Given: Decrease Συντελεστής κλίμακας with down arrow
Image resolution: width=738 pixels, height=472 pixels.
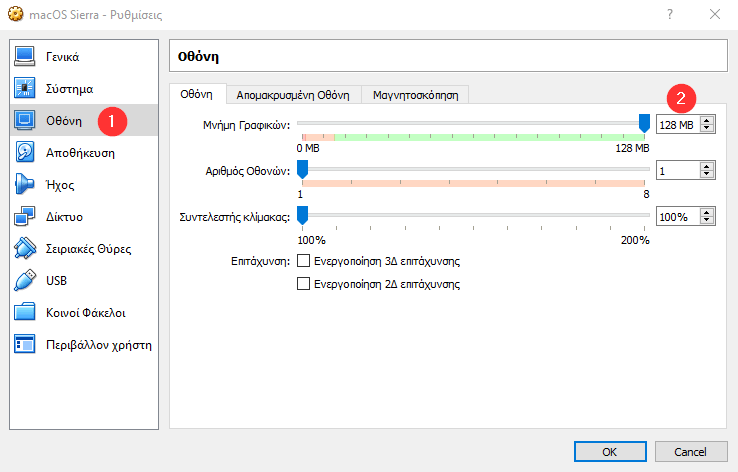Looking at the screenshot, I should point(706,220).
